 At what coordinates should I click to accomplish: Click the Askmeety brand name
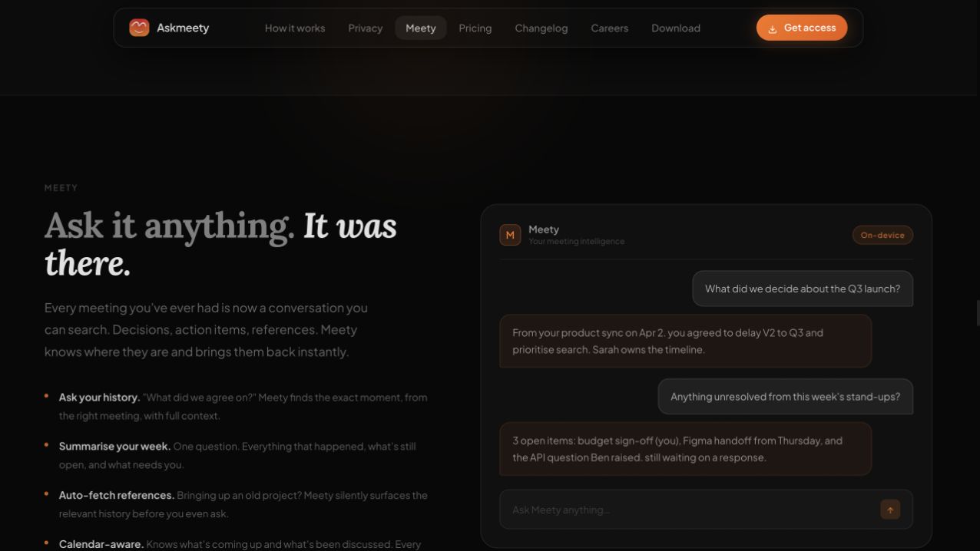click(183, 28)
